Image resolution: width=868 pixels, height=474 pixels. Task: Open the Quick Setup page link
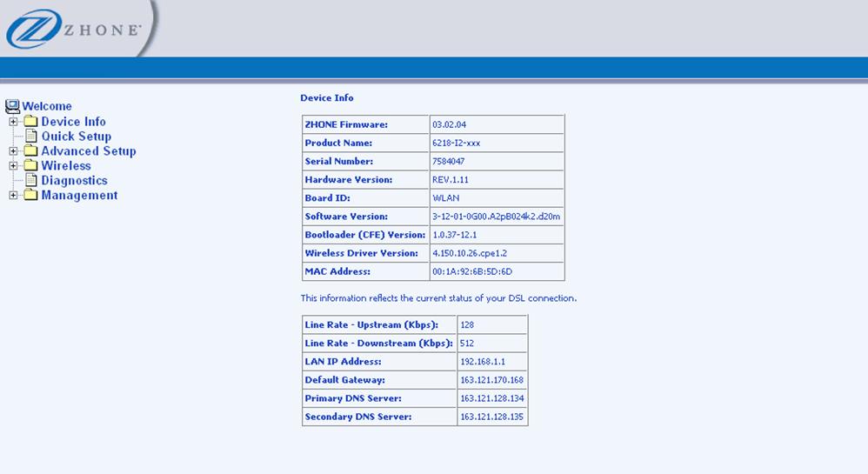(x=77, y=137)
